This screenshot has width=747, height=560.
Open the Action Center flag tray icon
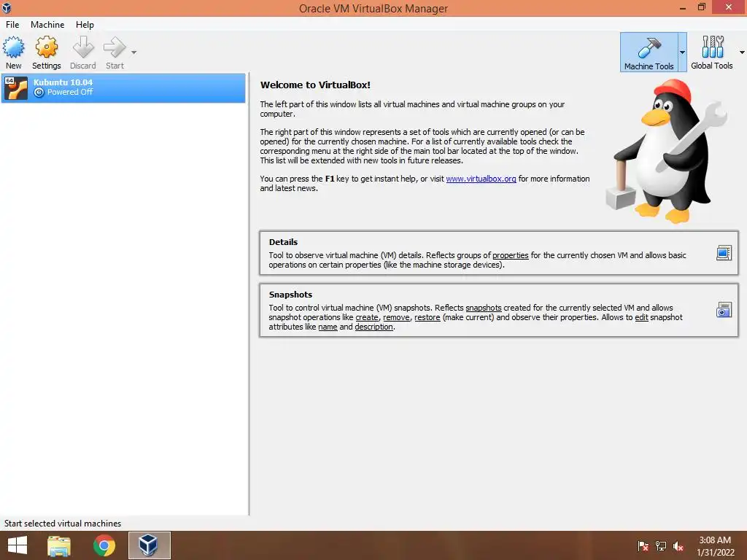(643, 546)
